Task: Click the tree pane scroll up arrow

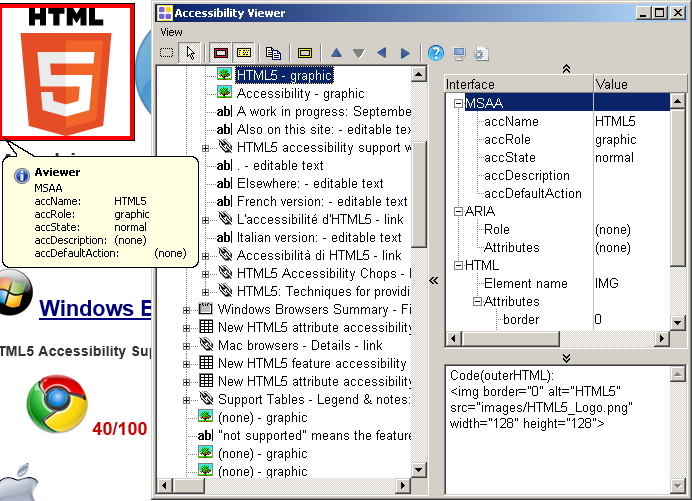Action: (x=418, y=74)
